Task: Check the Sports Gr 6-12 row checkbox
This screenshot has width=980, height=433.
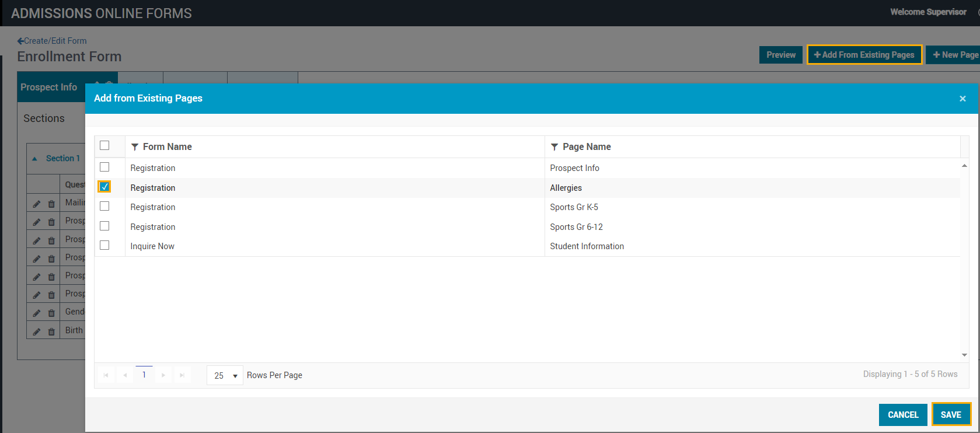Action: [104, 226]
